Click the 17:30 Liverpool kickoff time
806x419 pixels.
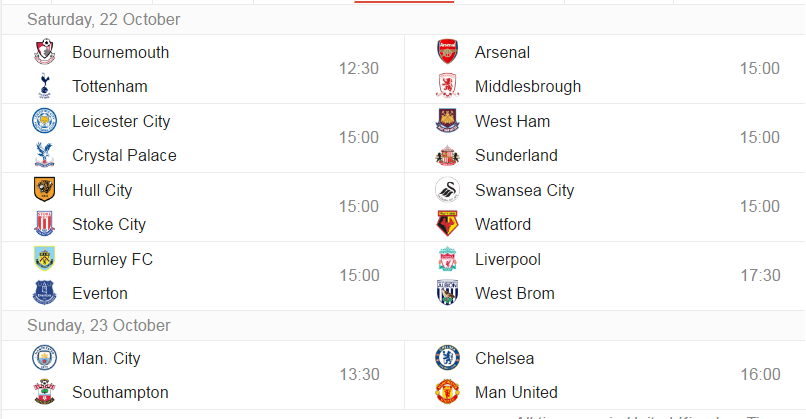(760, 275)
